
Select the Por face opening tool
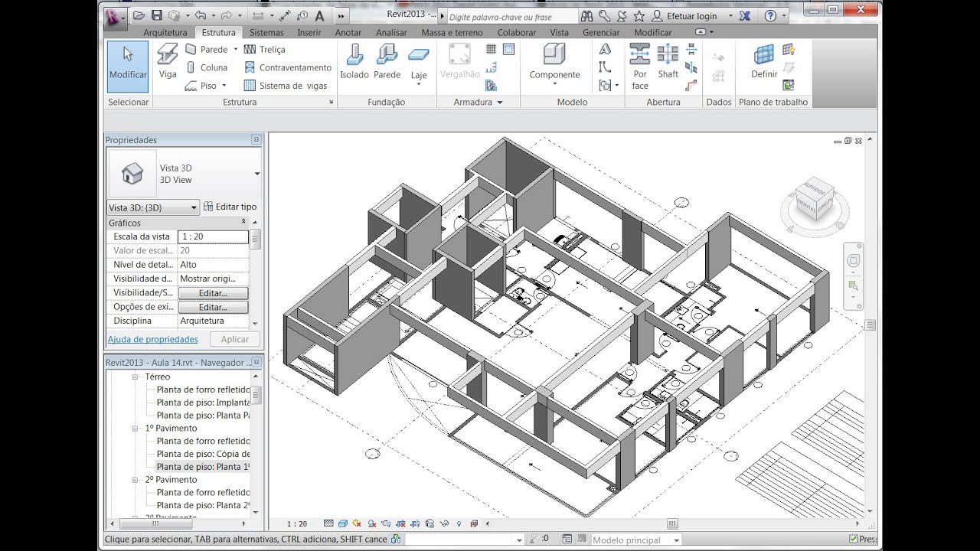[x=640, y=67]
